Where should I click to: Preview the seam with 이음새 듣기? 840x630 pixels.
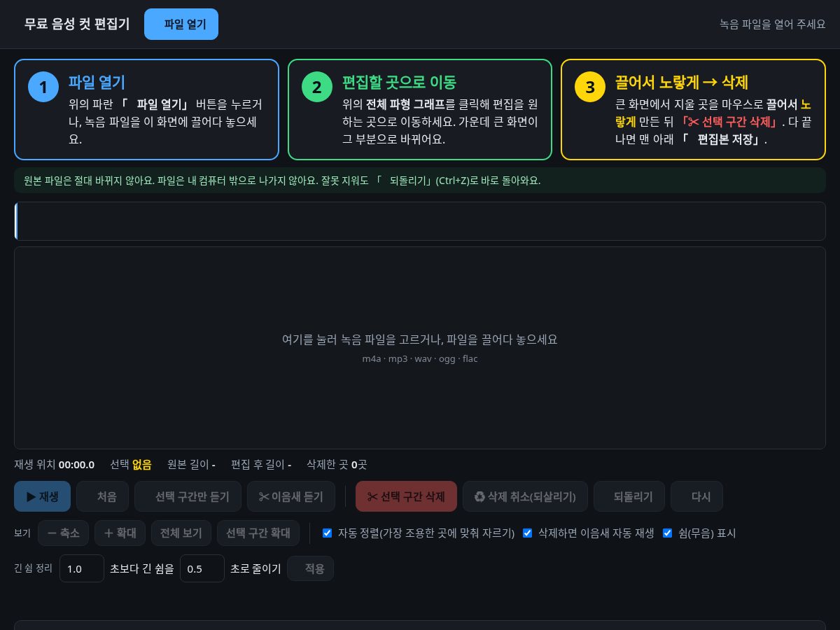click(291, 496)
